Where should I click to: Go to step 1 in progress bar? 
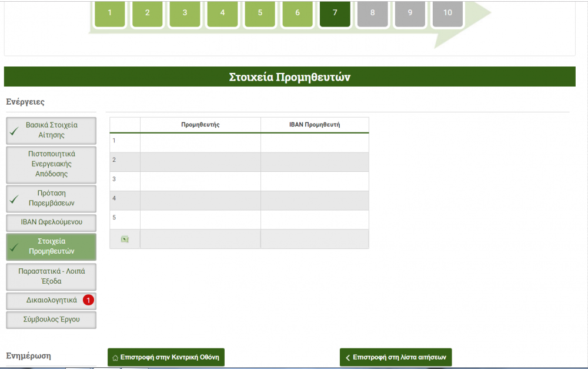[x=109, y=13]
